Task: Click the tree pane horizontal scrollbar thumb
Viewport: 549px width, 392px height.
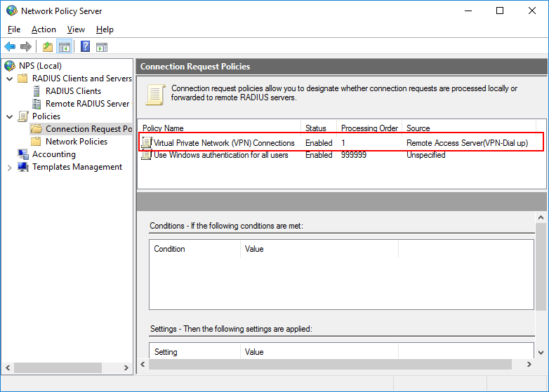Action: [58, 367]
